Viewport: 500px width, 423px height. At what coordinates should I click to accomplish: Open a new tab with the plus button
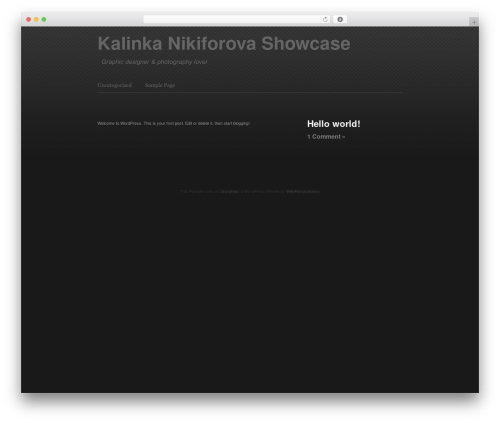(x=474, y=22)
